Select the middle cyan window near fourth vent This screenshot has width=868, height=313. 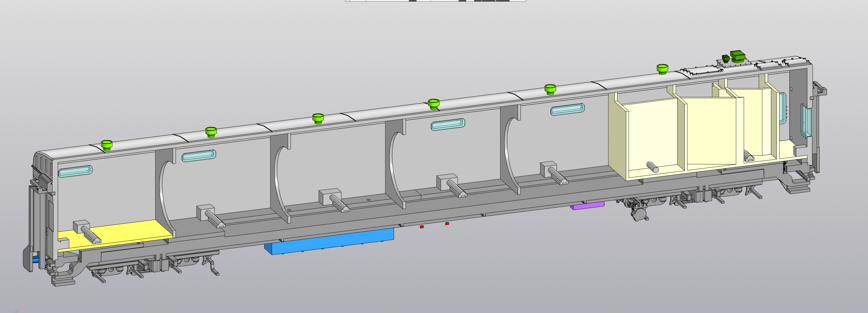click(448, 124)
